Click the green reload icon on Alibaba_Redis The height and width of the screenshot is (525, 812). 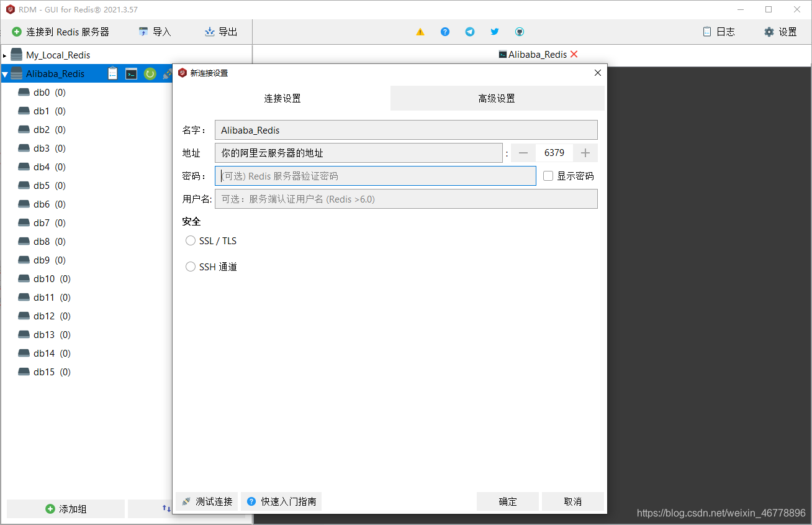(150, 74)
